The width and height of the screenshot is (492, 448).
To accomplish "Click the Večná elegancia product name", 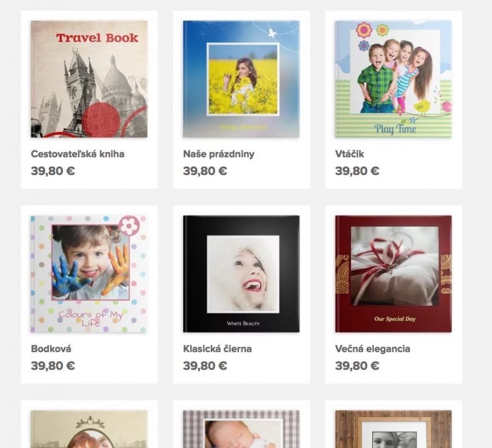I will click(372, 349).
